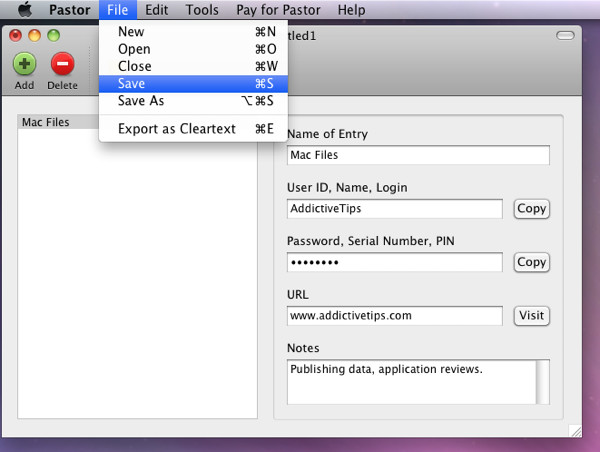
Task: Click the Notes area scrollbar
Action: pos(543,382)
